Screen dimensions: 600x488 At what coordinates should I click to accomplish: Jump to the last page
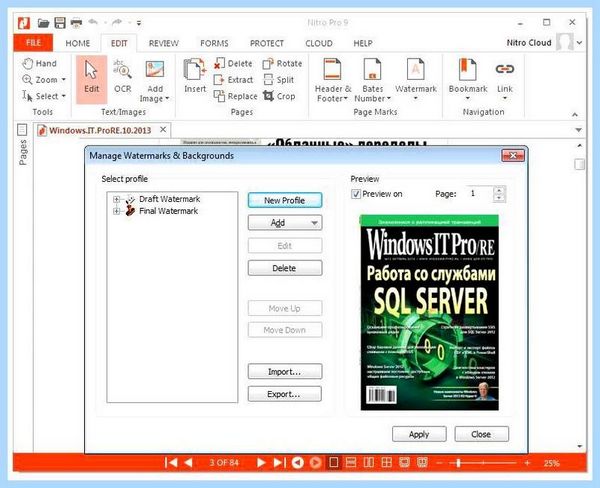tap(279, 463)
